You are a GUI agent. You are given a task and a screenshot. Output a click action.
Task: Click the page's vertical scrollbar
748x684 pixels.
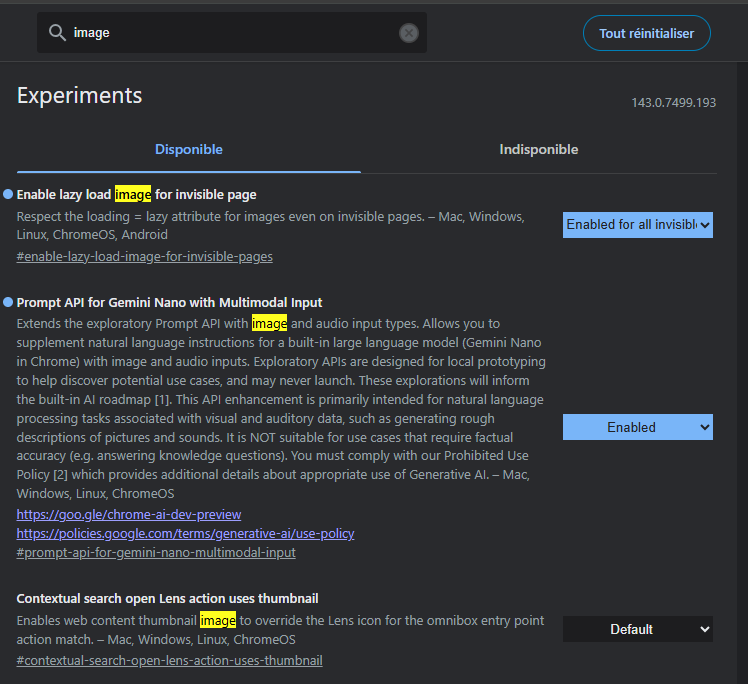(742, 372)
